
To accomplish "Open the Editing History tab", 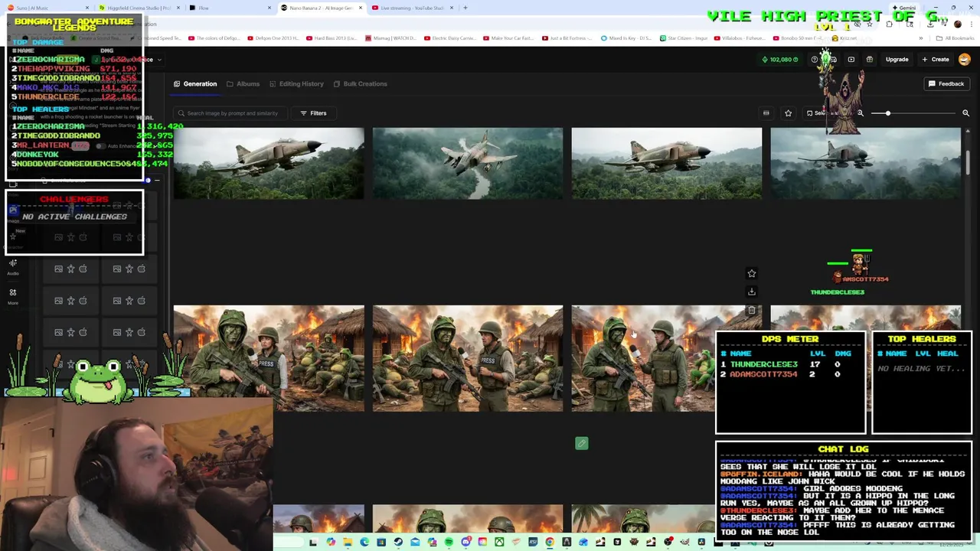I will (296, 83).
